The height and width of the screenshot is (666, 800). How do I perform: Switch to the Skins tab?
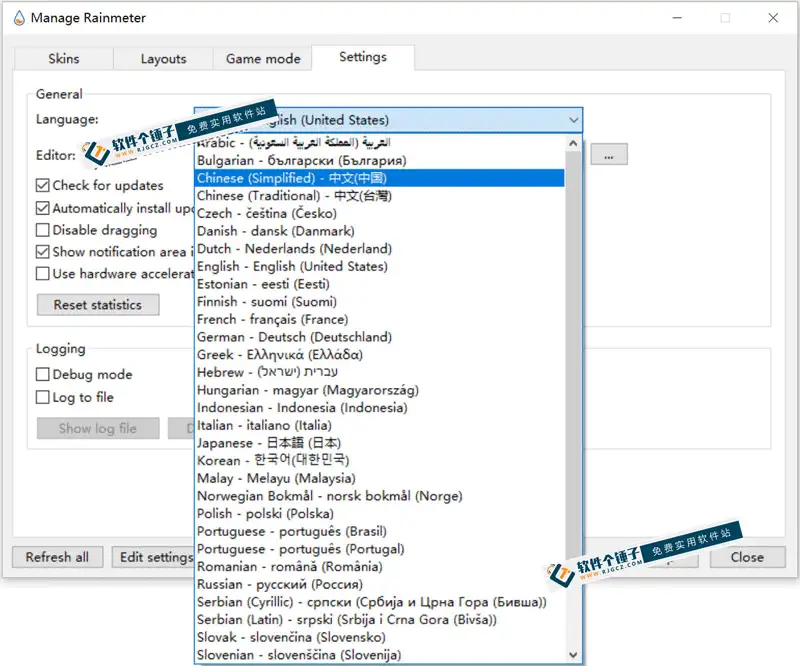coord(64,59)
